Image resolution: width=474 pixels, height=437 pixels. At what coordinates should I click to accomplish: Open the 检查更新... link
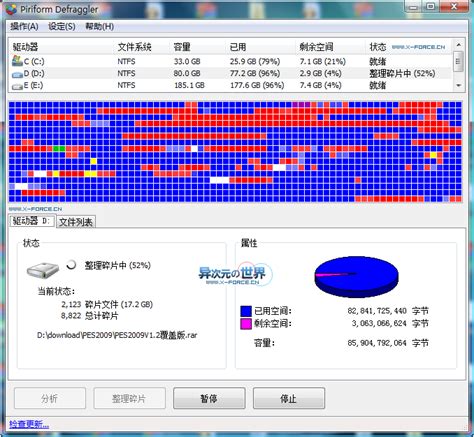pyautogui.click(x=29, y=424)
